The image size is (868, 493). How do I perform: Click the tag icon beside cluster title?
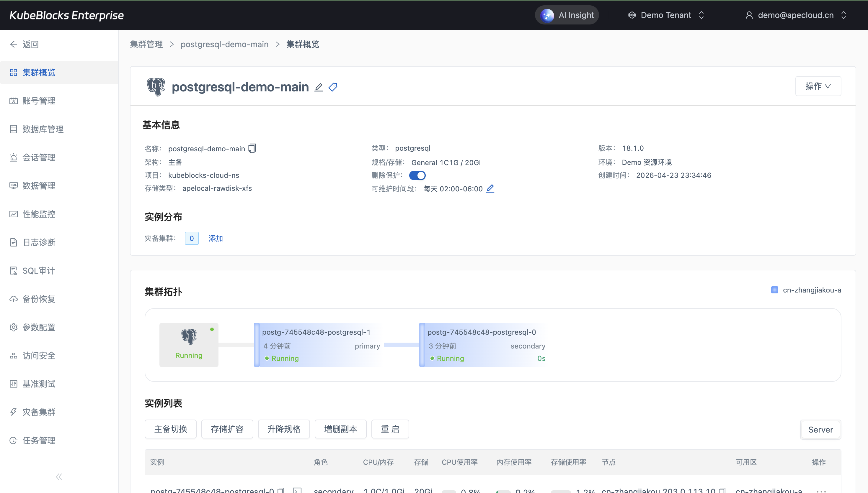(x=333, y=87)
